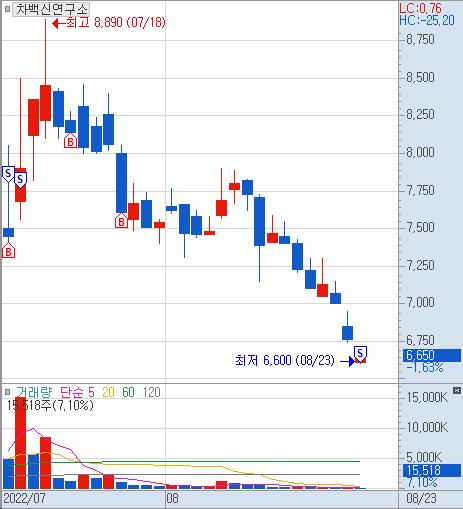This screenshot has height=509, width=463.
Task: Click the 10,000K volume axis label
Action: (x=427, y=427)
